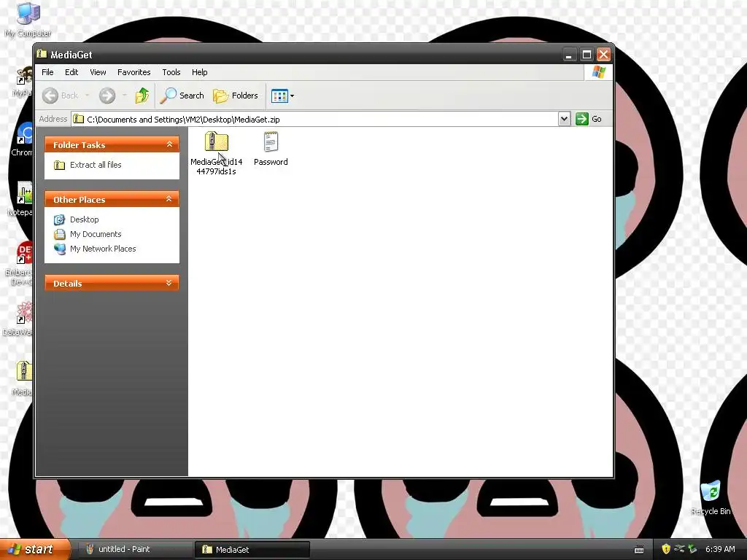Viewport: 747px width, 560px height.
Task: Click the network connection tray icon
Action: point(679,549)
